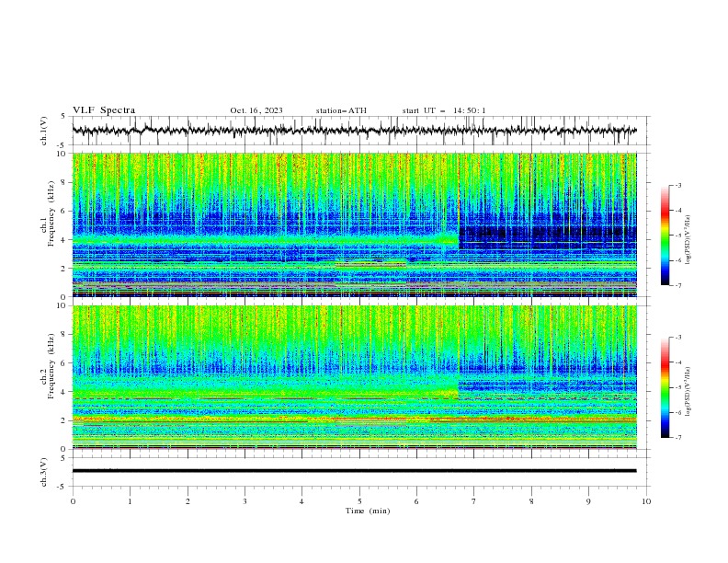Image resolution: width=728 pixels, height=563 pixels.
Task: Click "-4" on the ch.2 color bar
Action: click(x=677, y=362)
